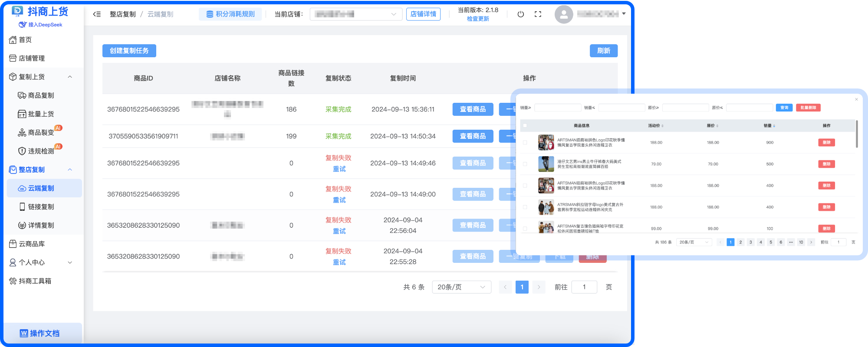This screenshot has width=868, height=347.
Task: Click 检查更新 link
Action: pos(477,19)
